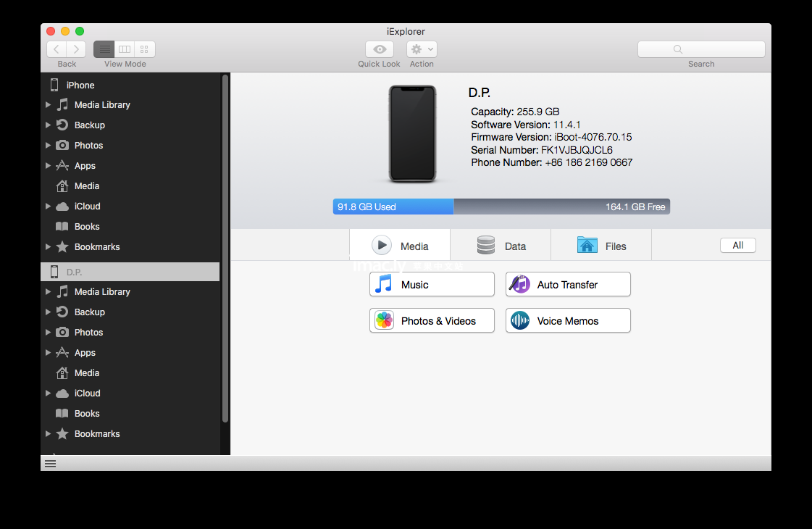Open Photos & Videos
Screen dimensions: 812x529
coord(432,321)
